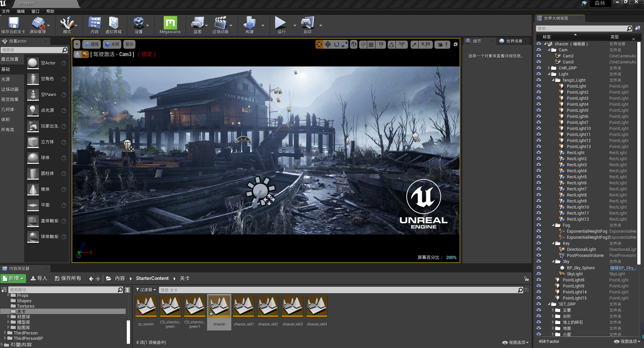Open the Source Control toolbar icon
644x348 pixels.
[38, 23]
